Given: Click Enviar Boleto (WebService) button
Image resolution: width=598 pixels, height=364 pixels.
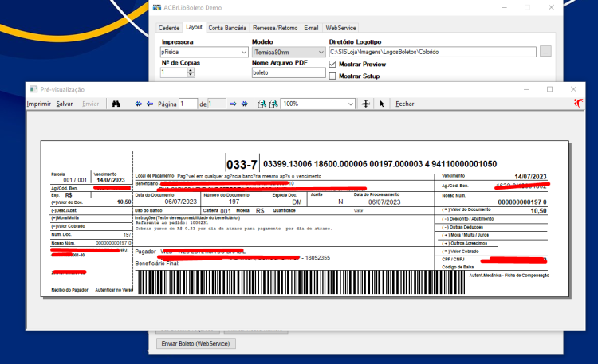Looking at the screenshot, I should click(195, 343).
